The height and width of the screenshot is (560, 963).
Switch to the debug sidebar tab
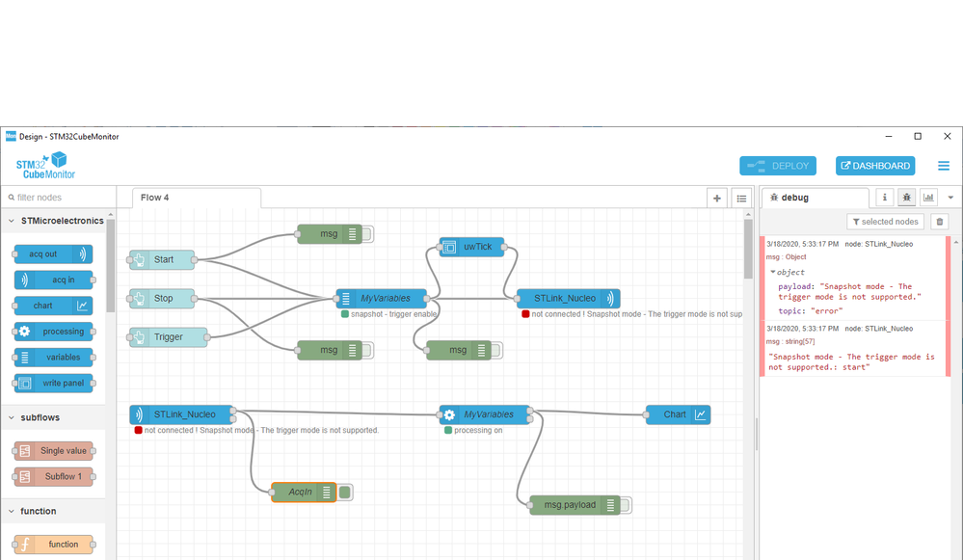[815, 198]
